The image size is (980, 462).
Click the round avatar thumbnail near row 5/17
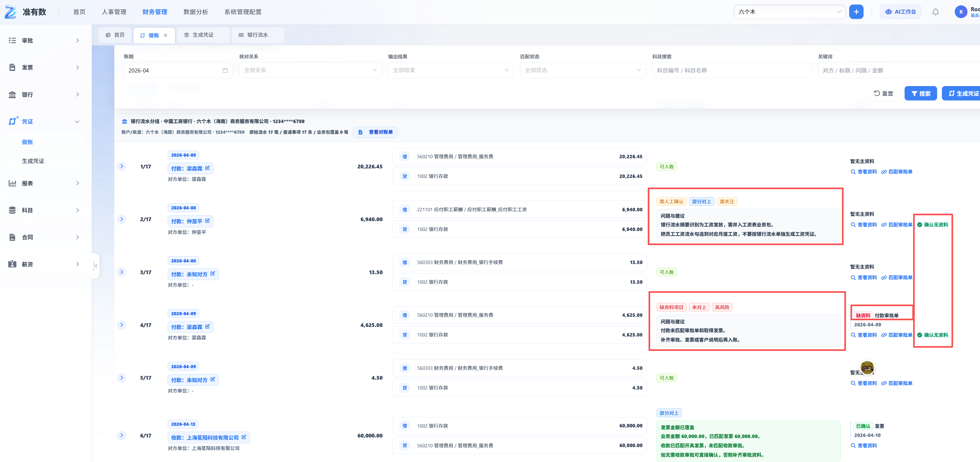tap(867, 368)
